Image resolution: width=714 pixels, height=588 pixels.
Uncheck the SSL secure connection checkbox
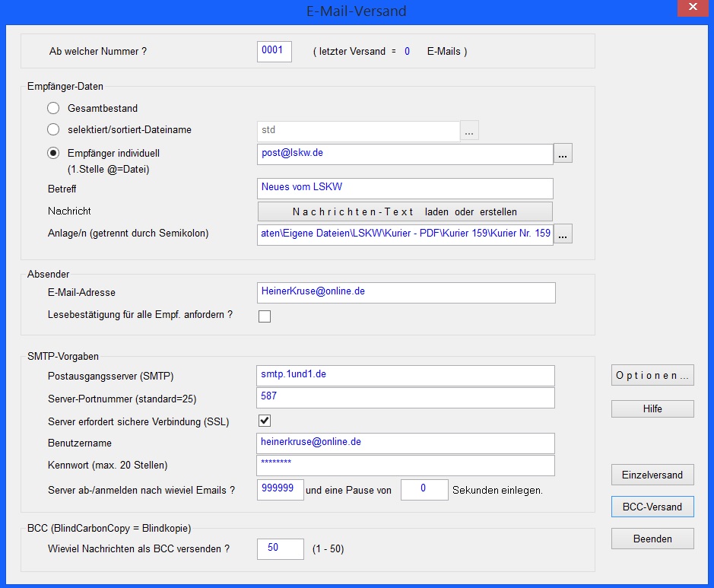(x=265, y=421)
